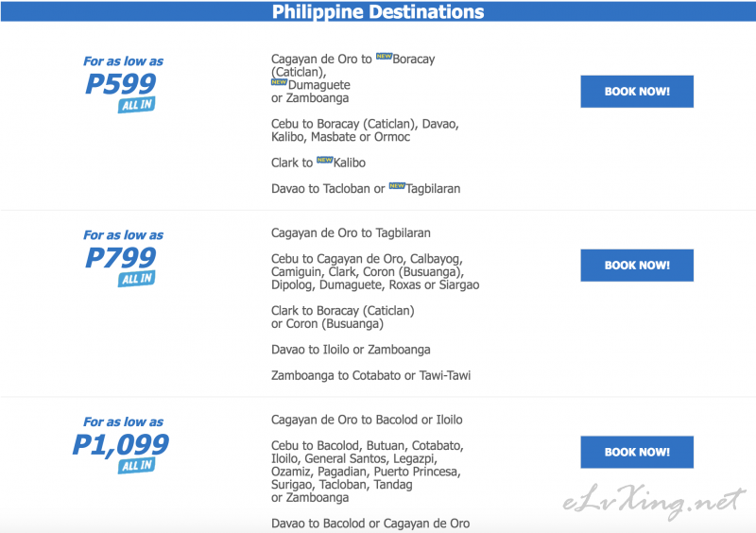This screenshot has width=756, height=533.
Task: Click the Philippine Destinations header bar
Action: coord(378,11)
